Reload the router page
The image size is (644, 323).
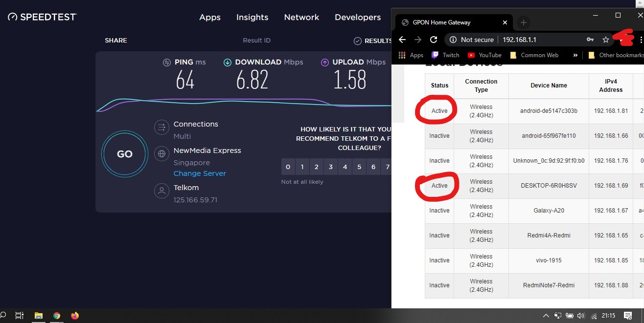tap(434, 40)
